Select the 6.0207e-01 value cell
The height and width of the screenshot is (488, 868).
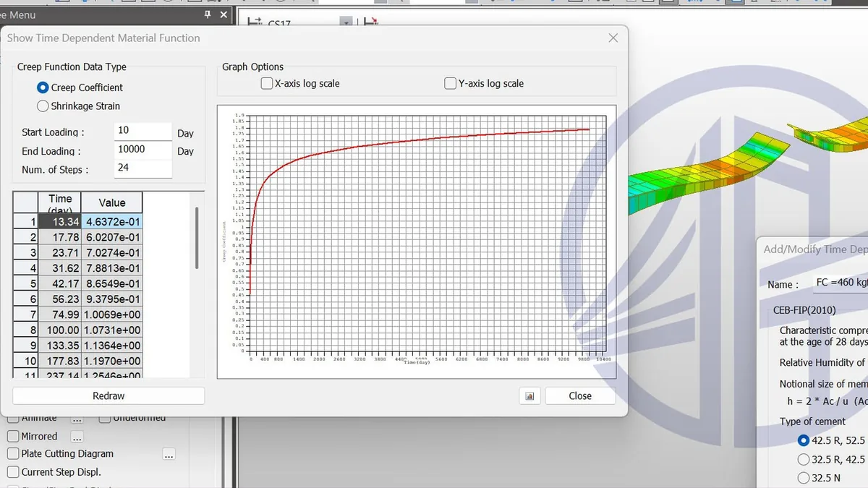(112, 237)
